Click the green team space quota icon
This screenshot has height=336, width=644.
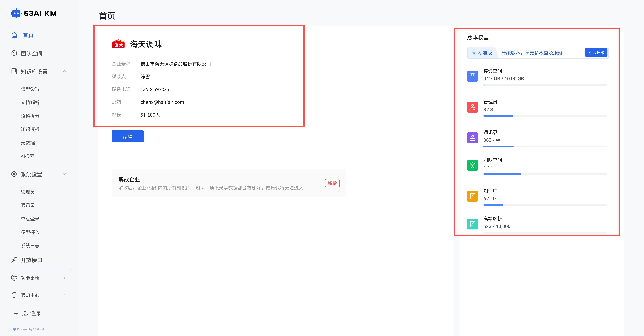coord(472,165)
